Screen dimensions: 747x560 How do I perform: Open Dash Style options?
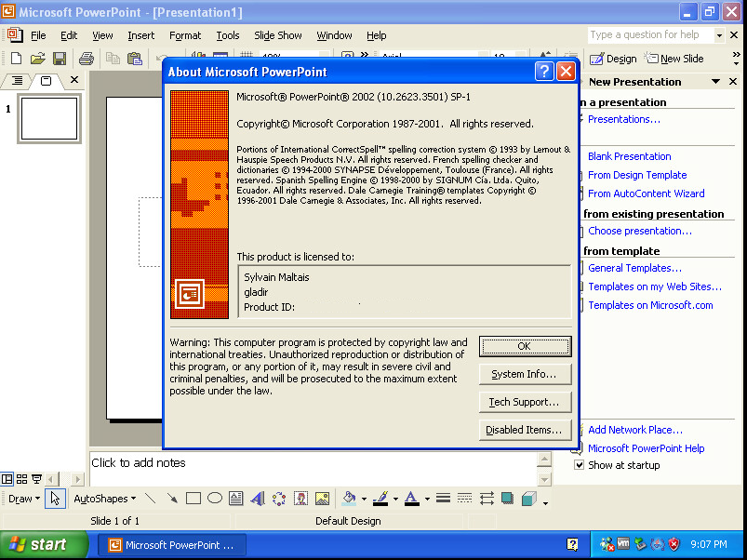464,499
